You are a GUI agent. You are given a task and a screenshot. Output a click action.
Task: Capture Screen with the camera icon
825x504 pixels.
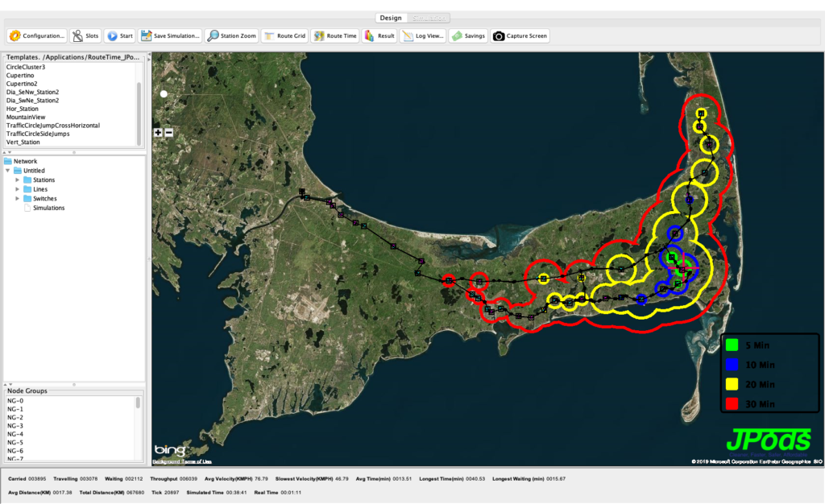point(500,36)
